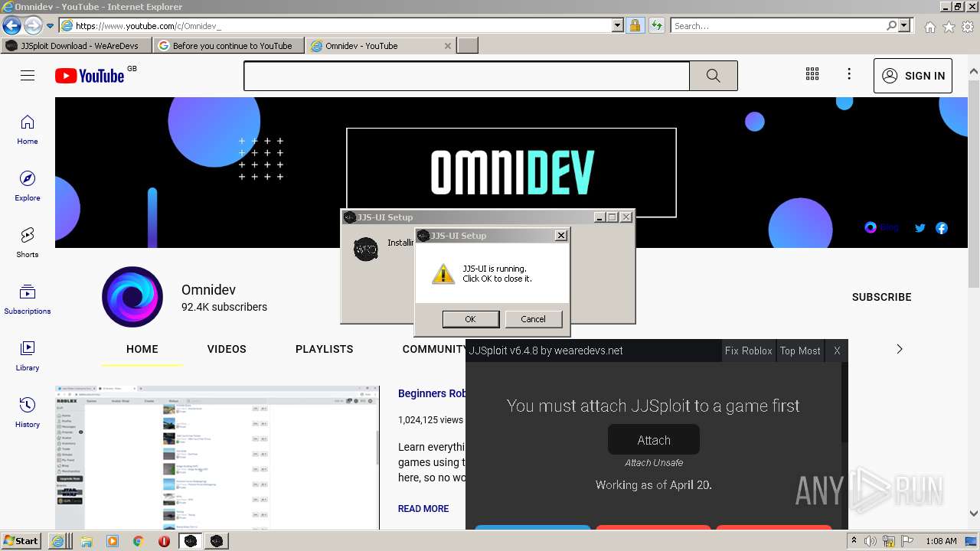Click the volume speaker icon in the tray
This screenshot has height=551, width=980.
tap(871, 541)
